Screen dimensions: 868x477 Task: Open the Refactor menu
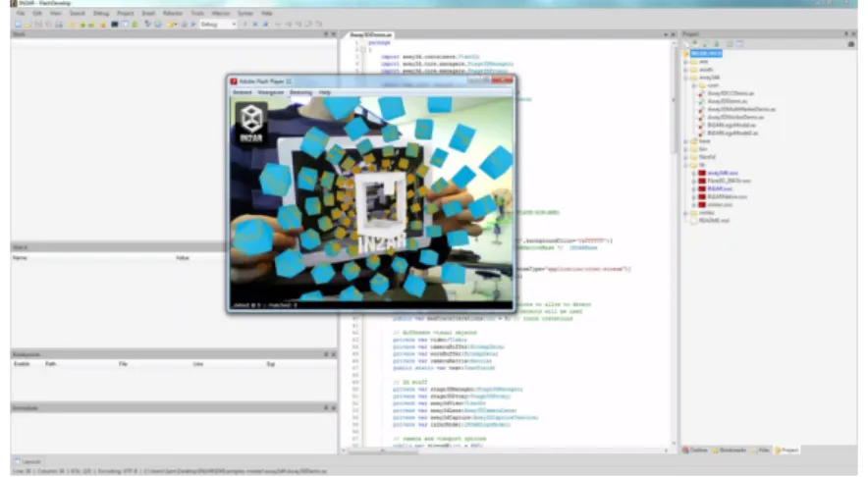172,13
